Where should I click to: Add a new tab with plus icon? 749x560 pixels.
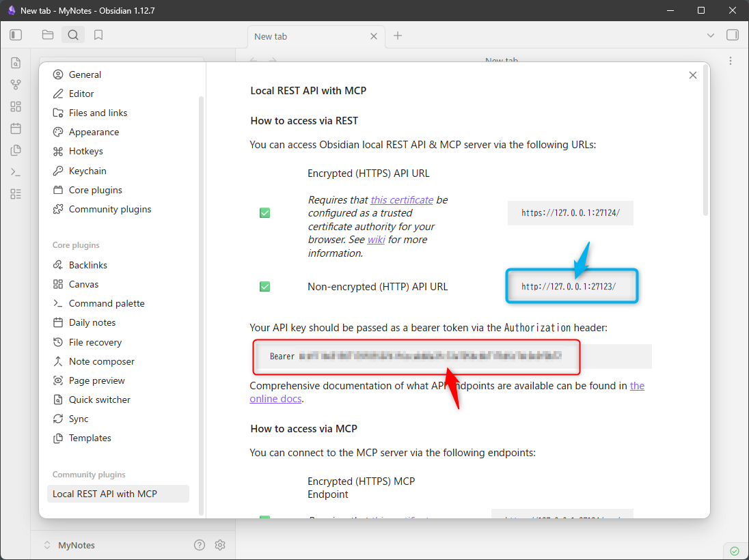[398, 36]
